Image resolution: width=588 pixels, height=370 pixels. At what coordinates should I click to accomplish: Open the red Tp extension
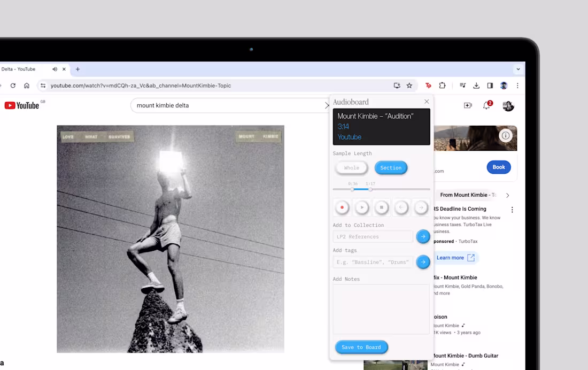click(x=428, y=86)
